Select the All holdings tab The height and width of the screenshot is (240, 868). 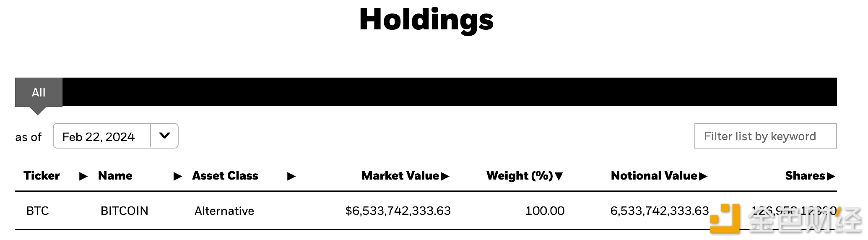pos(39,92)
